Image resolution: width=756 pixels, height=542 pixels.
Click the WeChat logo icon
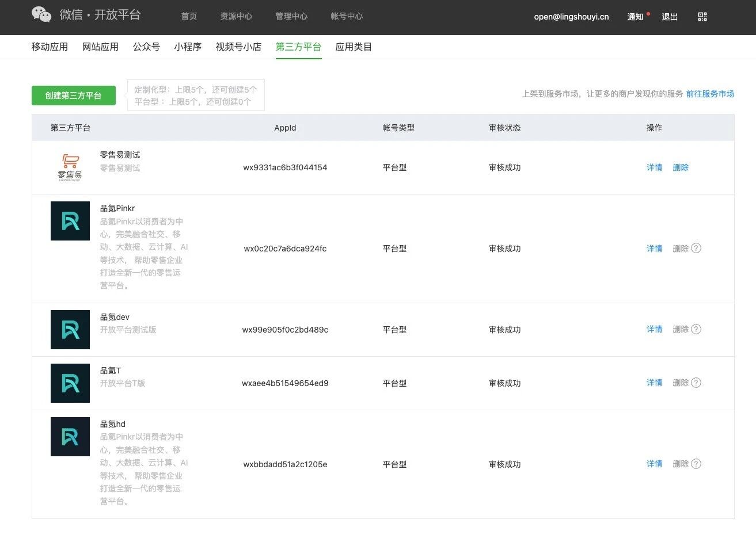click(41, 14)
